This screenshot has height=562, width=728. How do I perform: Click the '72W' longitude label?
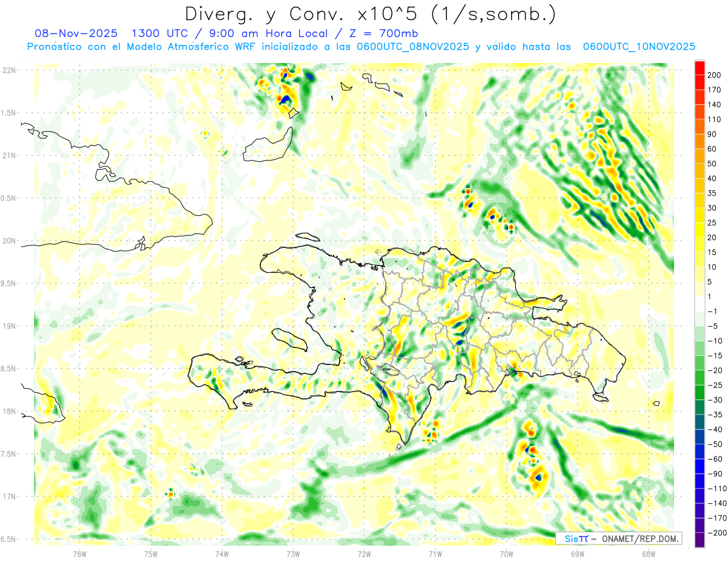(364, 554)
